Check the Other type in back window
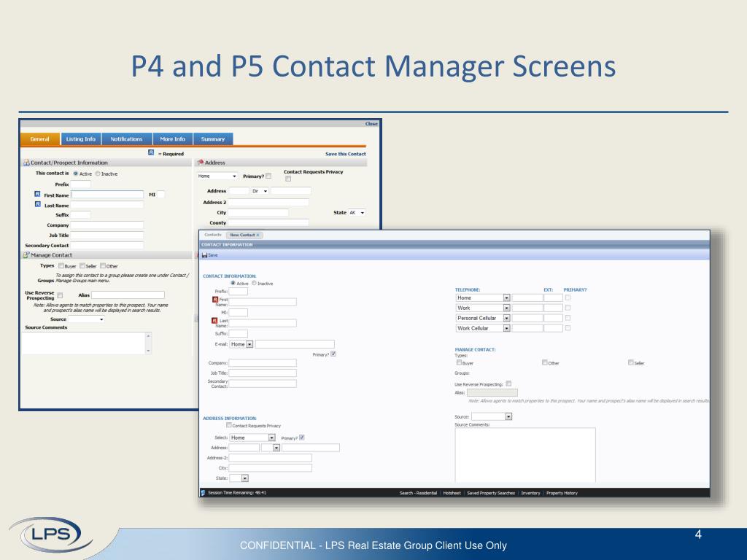 (102, 265)
